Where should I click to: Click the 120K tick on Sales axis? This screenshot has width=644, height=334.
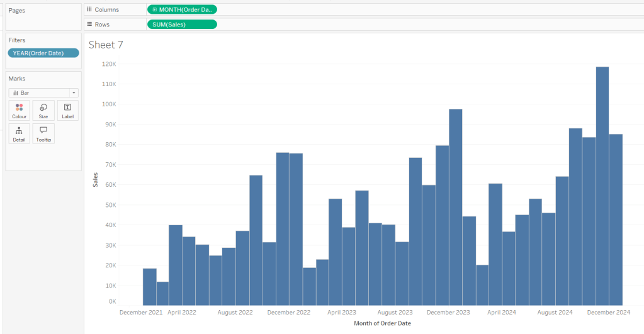(x=108, y=64)
